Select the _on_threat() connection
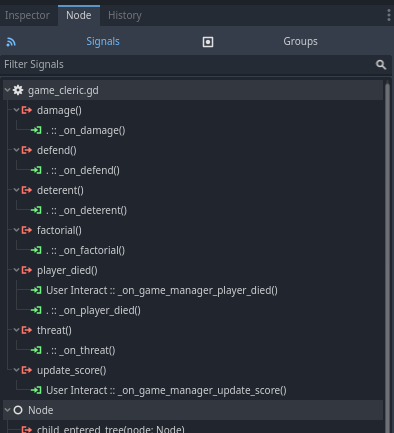This screenshot has width=394, height=433. (193, 350)
